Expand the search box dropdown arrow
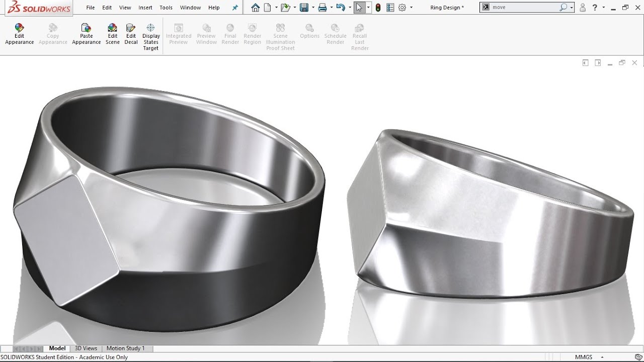 coord(572,8)
